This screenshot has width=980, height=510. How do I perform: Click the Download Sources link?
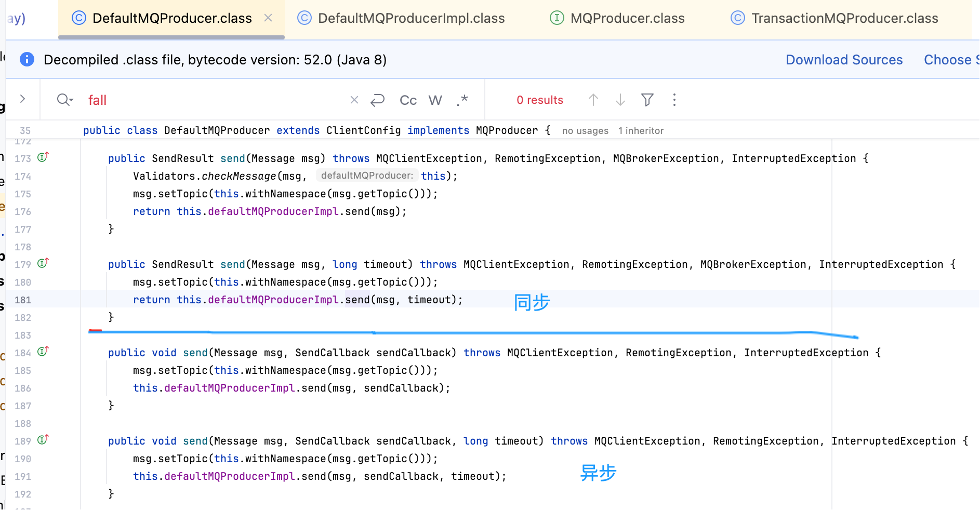tap(844, 60)
